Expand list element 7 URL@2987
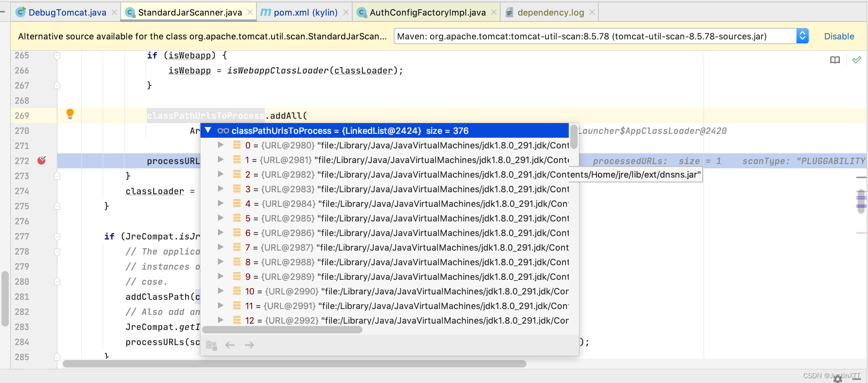This screenshot has height=383, width=868. coord(220,247)
